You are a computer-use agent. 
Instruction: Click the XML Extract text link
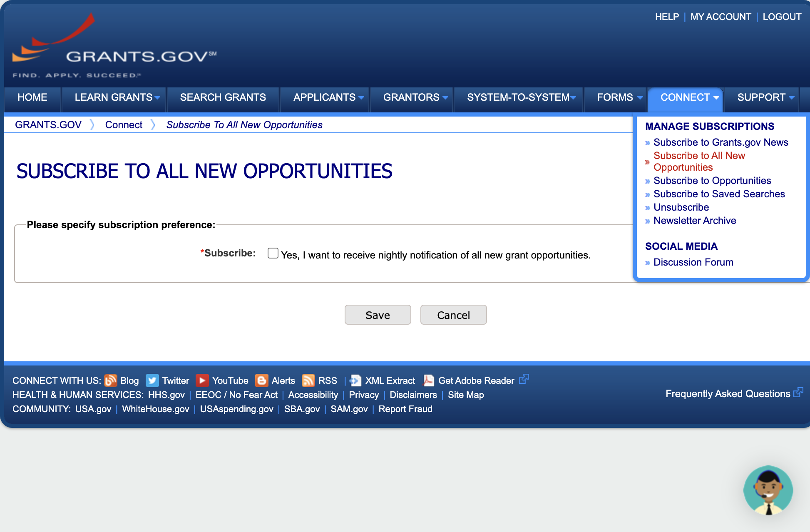[390, 380]
